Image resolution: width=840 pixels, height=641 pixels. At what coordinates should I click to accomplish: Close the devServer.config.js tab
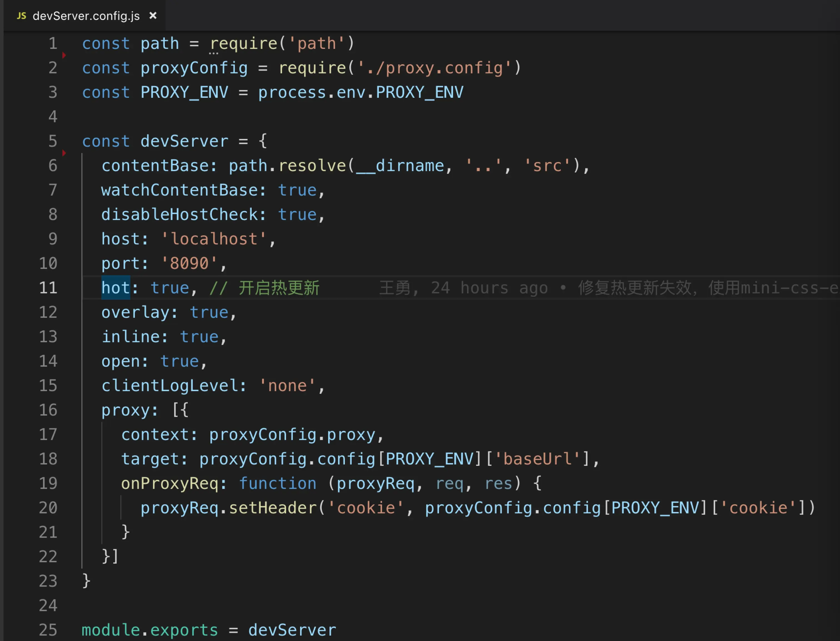click(x=153, y=16)
